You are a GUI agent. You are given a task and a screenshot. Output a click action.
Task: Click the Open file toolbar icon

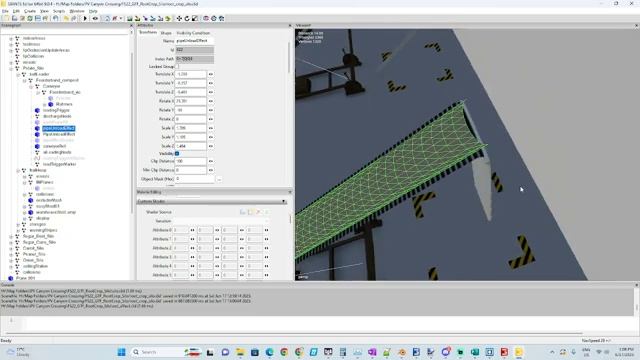tap(14, 18)
